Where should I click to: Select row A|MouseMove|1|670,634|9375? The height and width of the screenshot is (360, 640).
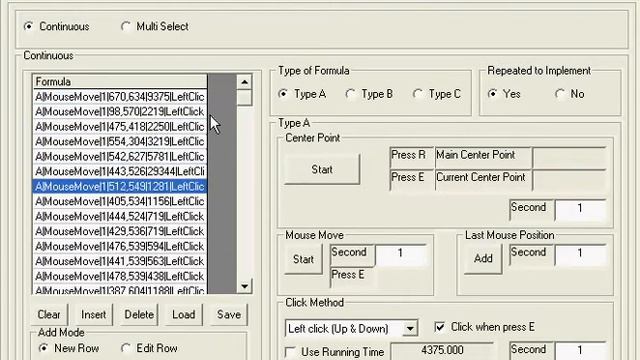pos(120,97)
